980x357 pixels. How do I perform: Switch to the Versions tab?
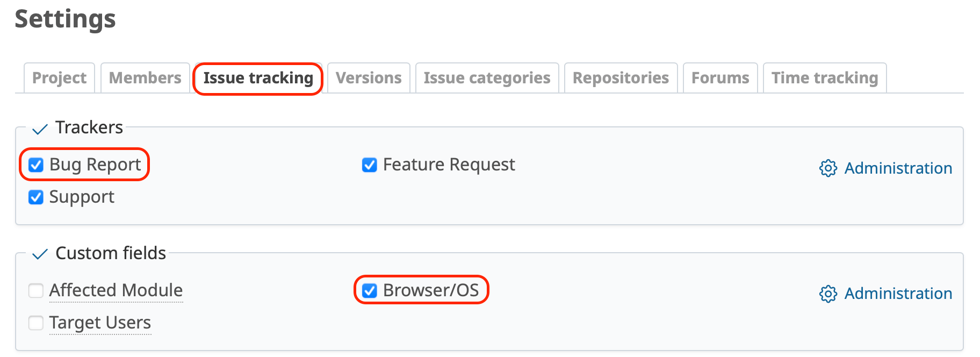(x=369, y=77)
